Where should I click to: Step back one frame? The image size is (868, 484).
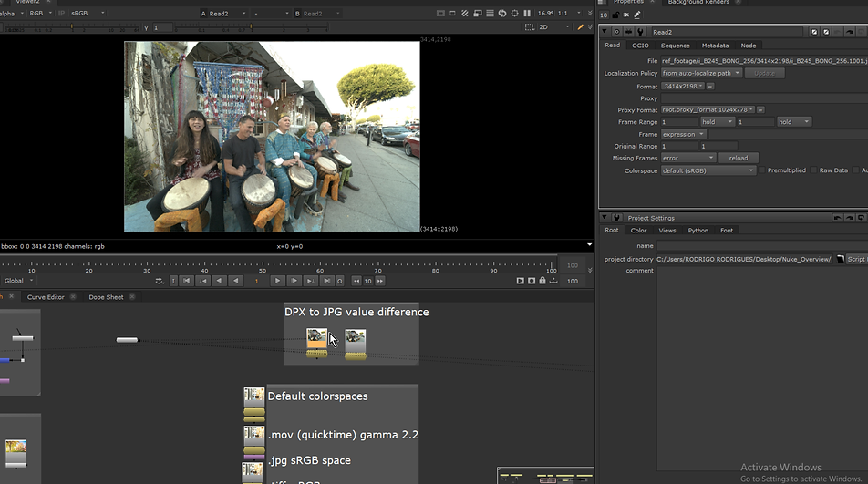(220, 281)
